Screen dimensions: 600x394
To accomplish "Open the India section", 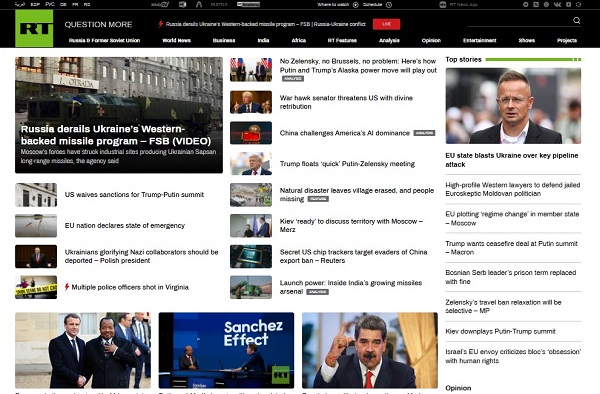I will 263,40.
